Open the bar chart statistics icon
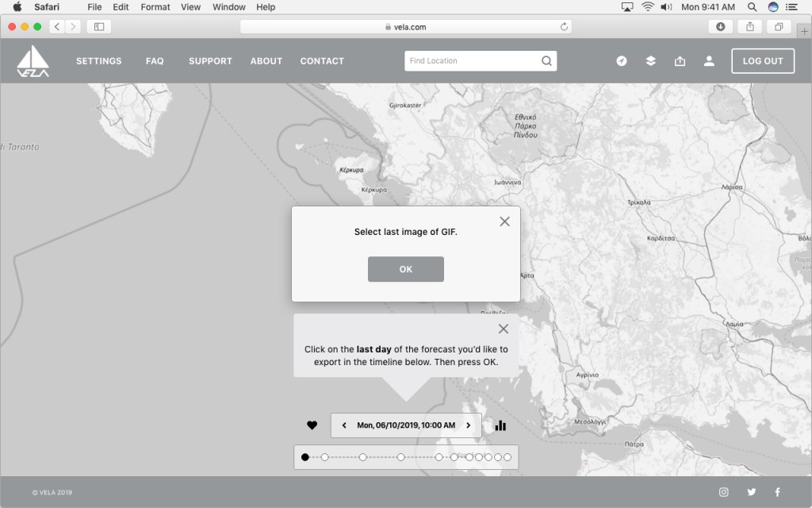 click(x=500, y=425)
